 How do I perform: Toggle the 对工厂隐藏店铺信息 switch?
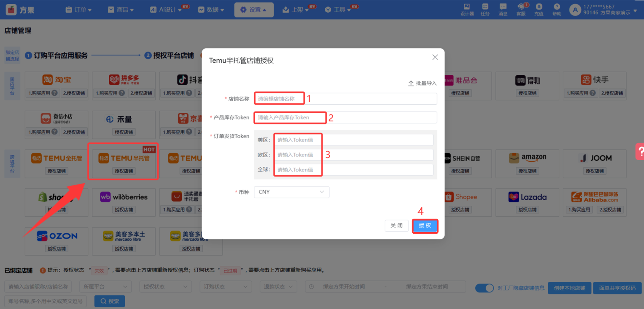point(484,288)
